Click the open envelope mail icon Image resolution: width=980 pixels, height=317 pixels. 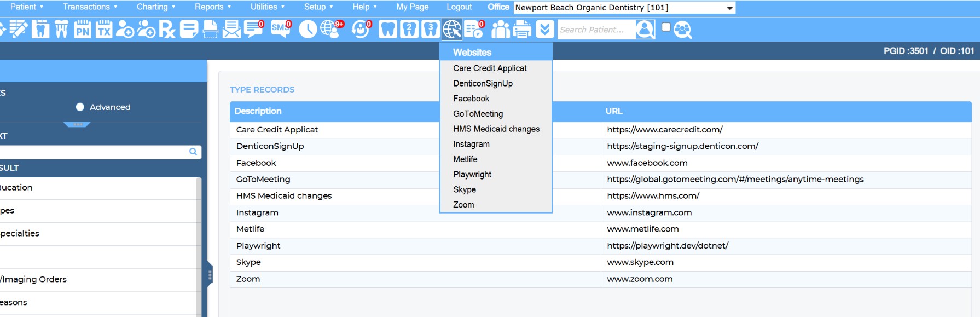click(231, 29)
